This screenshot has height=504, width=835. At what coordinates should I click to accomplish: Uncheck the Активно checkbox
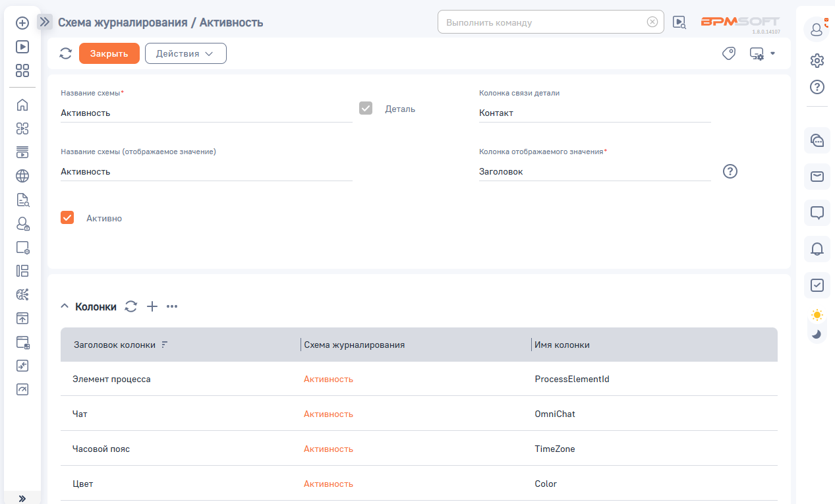(x=67, y=217)
